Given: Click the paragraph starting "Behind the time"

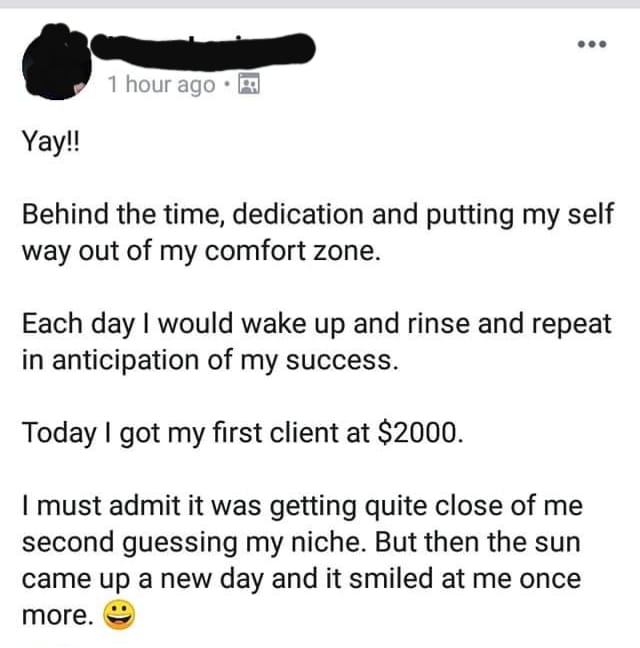Looking at the screenshot, I should click(x=318, y=232).
